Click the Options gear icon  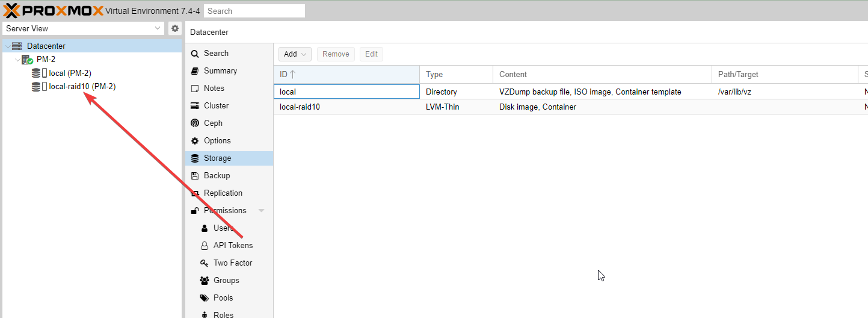(x=194, y=141)
